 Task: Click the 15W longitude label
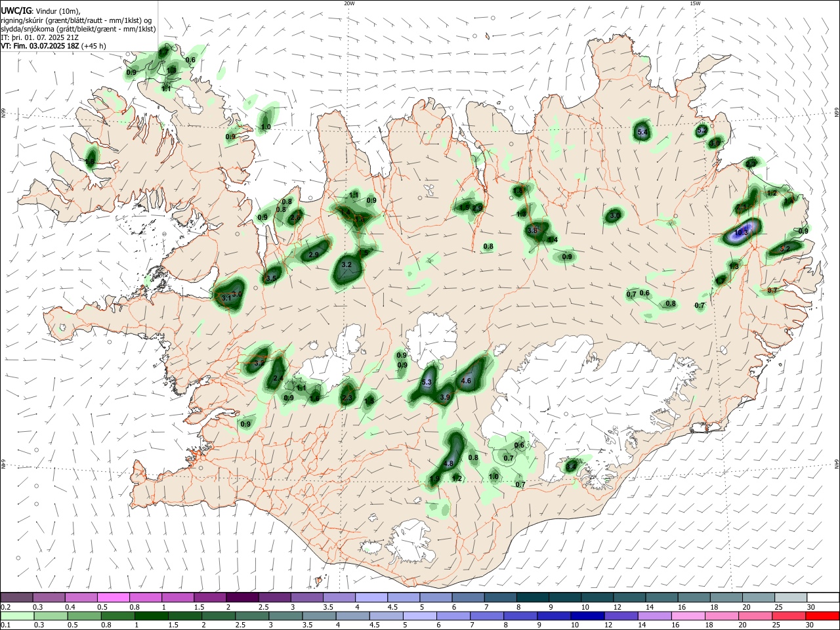[x=695, y=3]
